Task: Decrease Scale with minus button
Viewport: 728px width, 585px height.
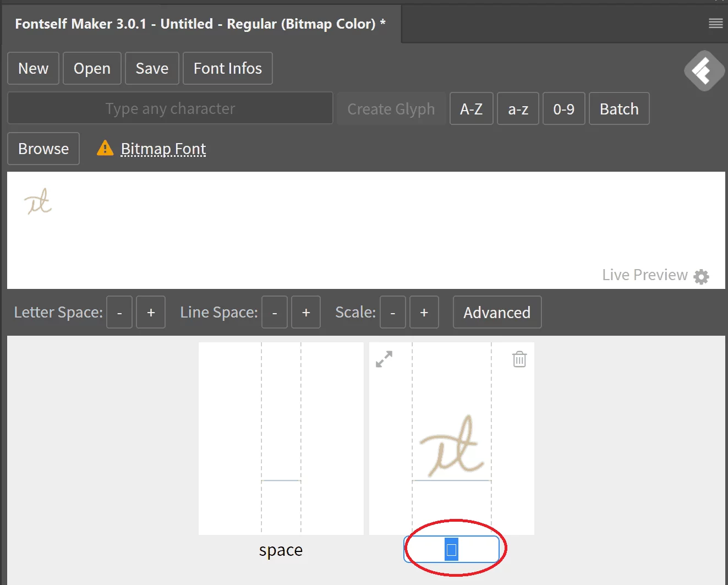Action: tap(393, 312)
